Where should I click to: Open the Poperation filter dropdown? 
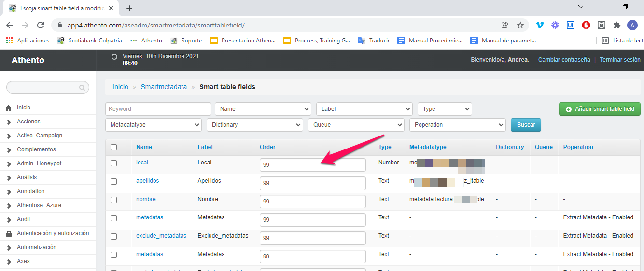tap(457, 125)
